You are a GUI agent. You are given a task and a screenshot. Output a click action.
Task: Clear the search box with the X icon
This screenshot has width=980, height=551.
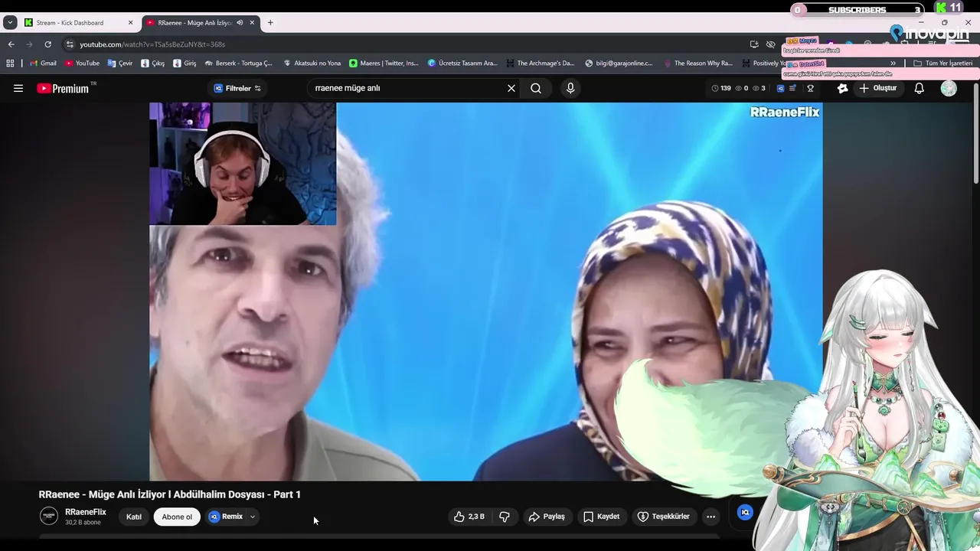coord(511,88)
